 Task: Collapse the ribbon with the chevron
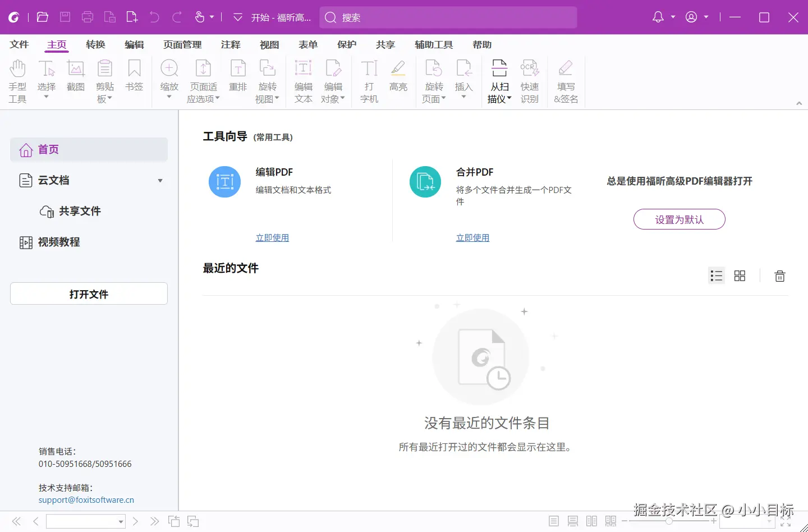coord(799,103)
